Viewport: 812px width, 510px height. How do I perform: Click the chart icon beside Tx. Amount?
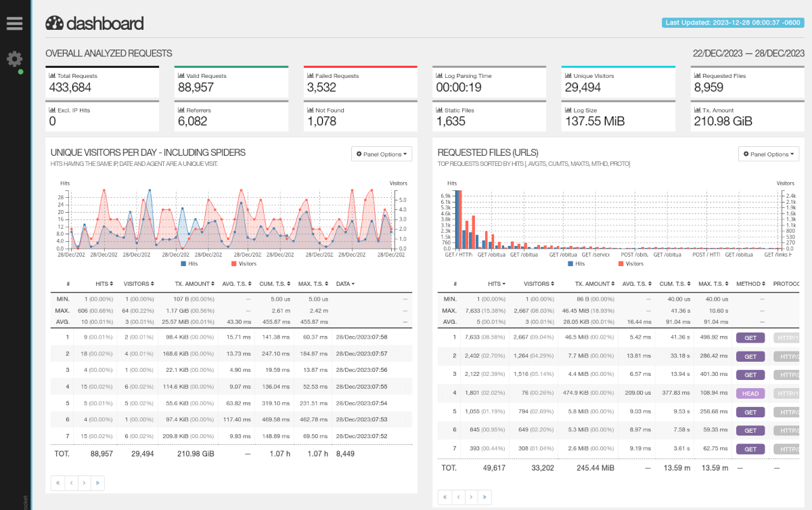pyautogui.click(x=698, y=110)
